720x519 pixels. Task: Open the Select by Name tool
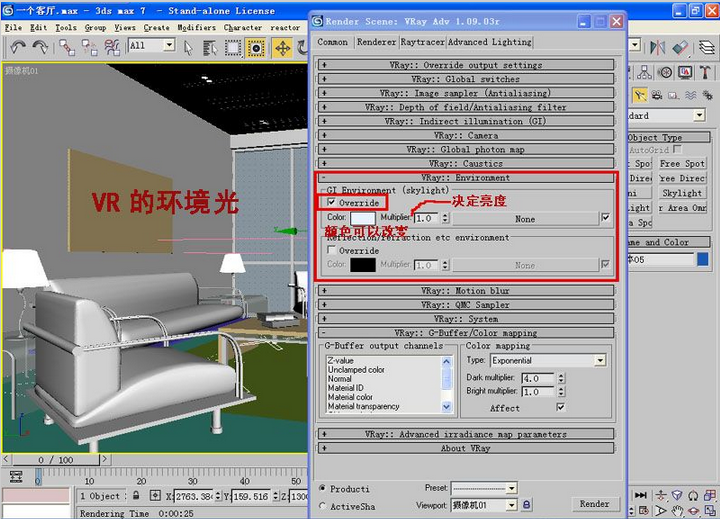tap(210, 48)
